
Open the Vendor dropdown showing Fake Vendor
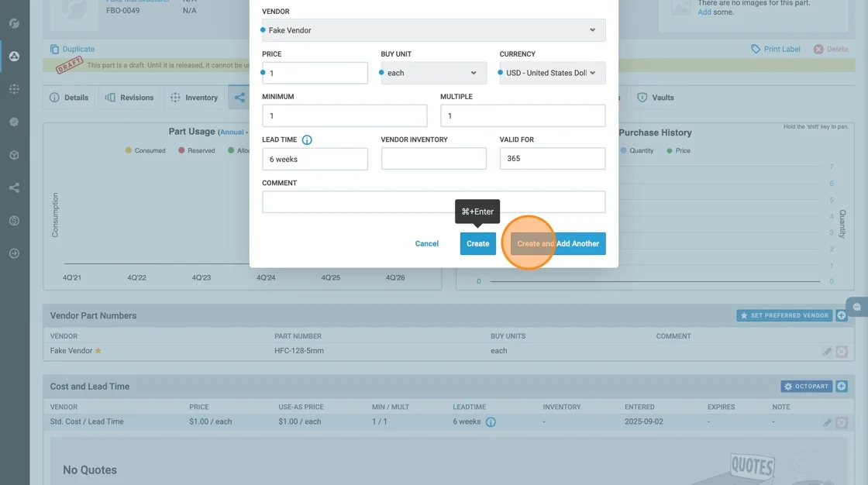433,30
